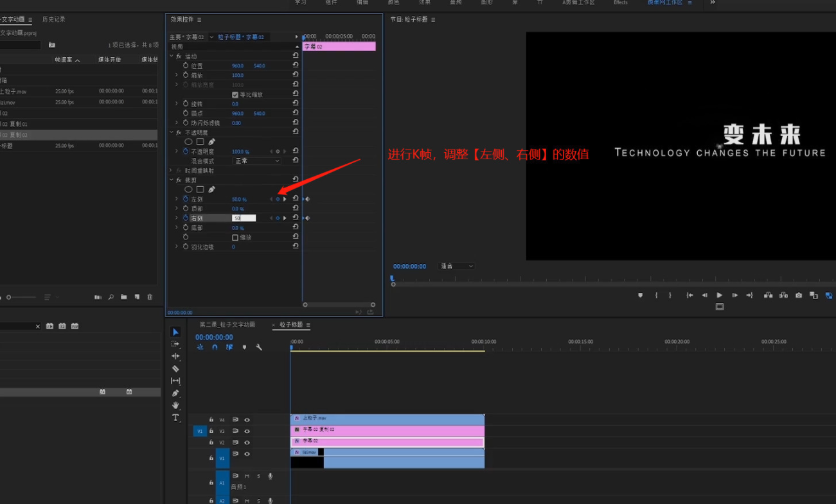
Task: Add keyframe for 右侧 parameter
Action: point(278,218)
